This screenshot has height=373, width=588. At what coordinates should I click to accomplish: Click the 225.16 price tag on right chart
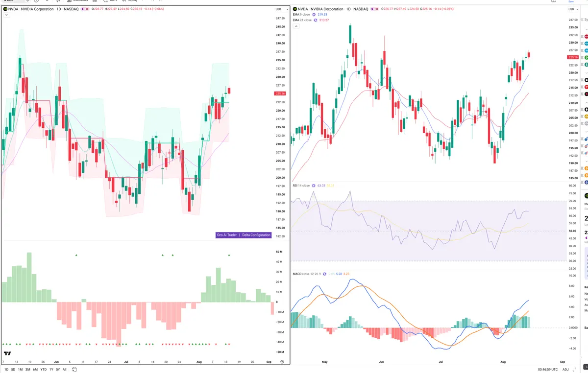(x=573, y=57)
